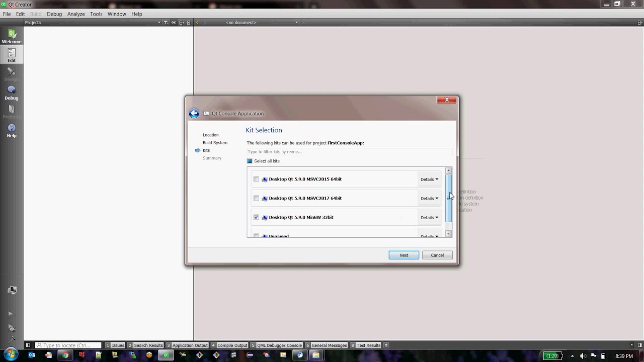Open Debug mode in the sidebar
Image resolution: width=644 pixels, height=362 pixels.
click(x=12, y=93)
